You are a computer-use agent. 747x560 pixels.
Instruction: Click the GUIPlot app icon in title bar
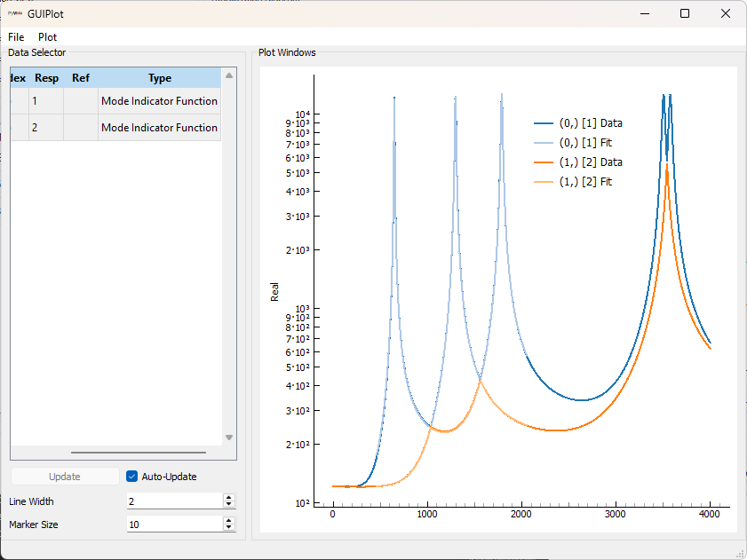tap(14, 13)
